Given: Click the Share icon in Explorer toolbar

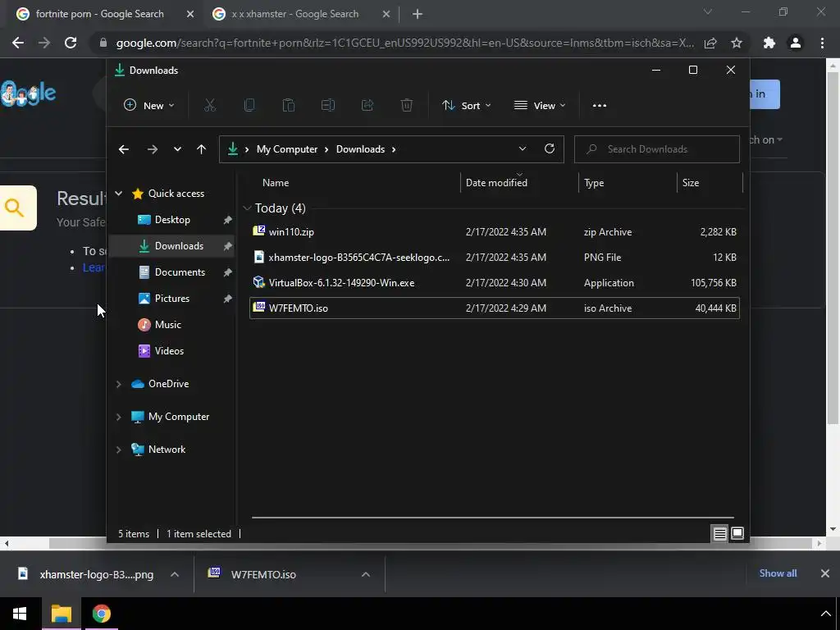Looking at the screenshot, I should [x=367, y=105].
